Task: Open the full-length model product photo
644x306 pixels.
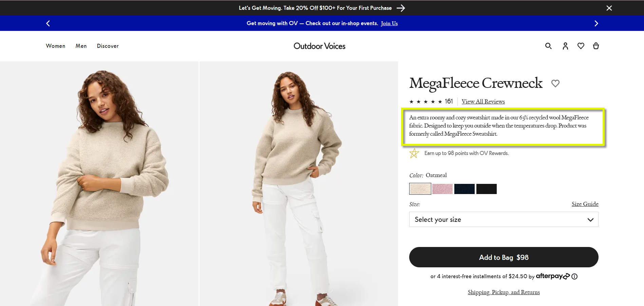Action: point(299,184)
